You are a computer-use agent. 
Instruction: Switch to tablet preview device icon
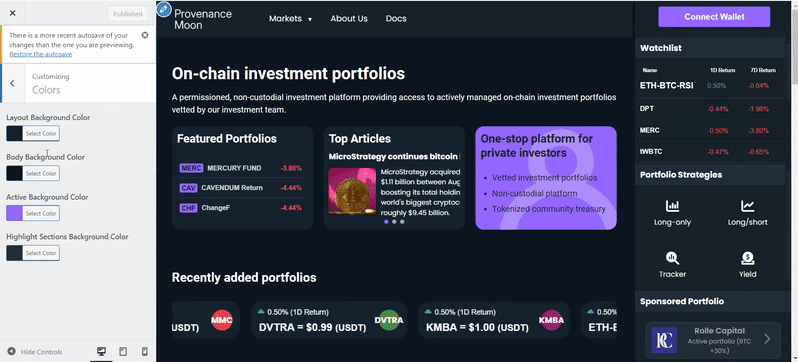[x=123, y=352]
